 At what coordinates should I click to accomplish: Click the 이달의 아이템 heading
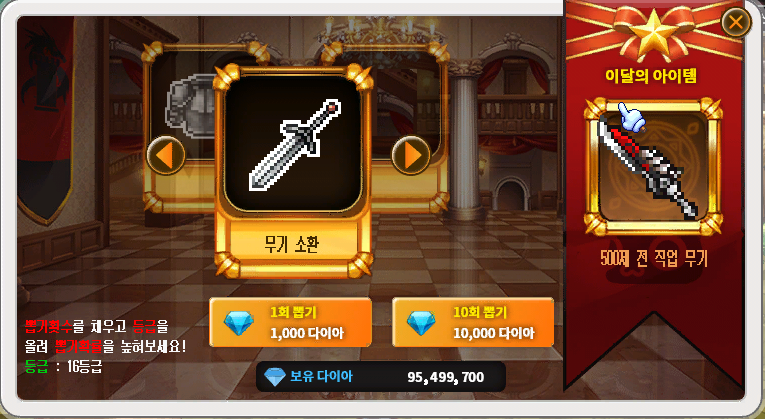(651, 76)
